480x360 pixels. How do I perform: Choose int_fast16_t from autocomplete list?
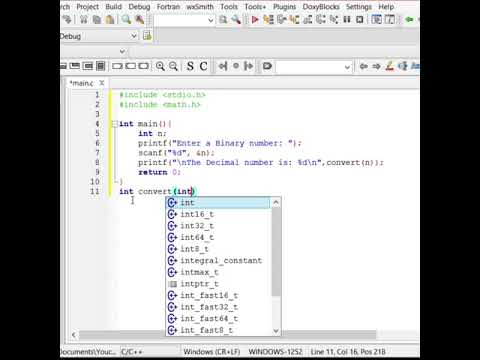pyautogui.click(x=218, y=296)
